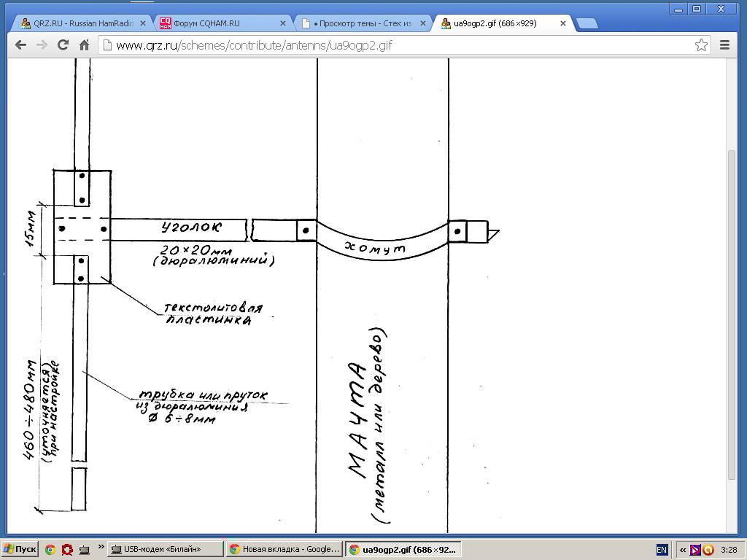Image resolution: width=747 pixels, height=560 pixels.
Task: Bookmark this page with the star icon
Action: click(x=701, y=45)
